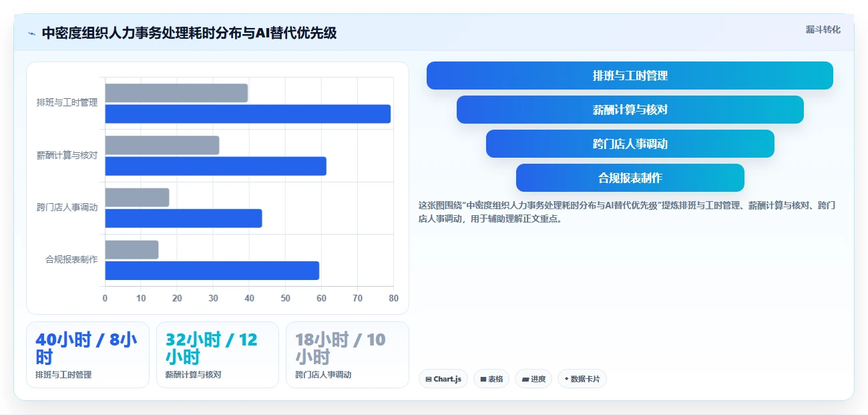Select the 薪酬计算与核对 funnel stage
Image resolution: width=868 pixels, height=415 pixels.
pos(630,110)
